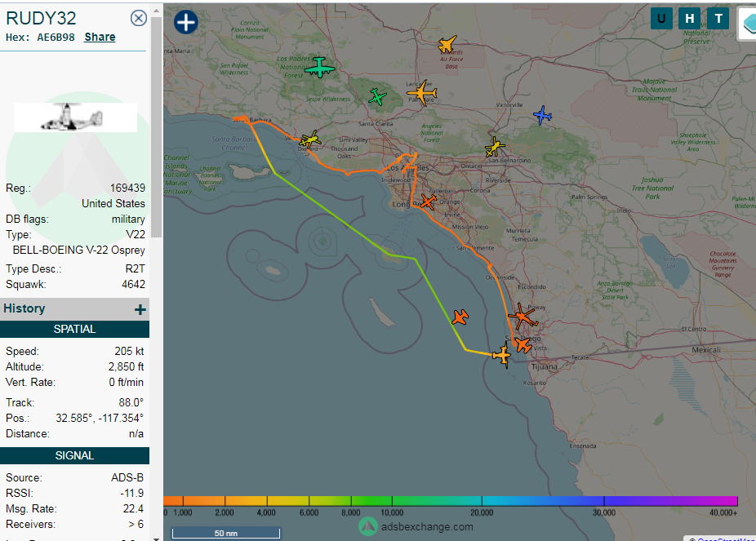Click the Msg. Rate value 22.4
This screenshot has height=541, width=756.
pos(134,508)
